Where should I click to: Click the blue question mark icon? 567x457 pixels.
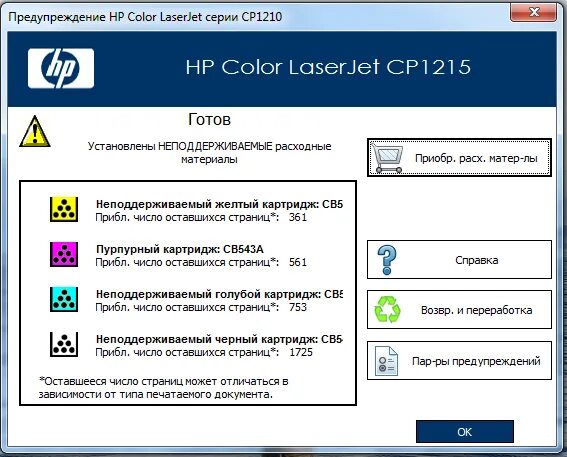[387, 260]
